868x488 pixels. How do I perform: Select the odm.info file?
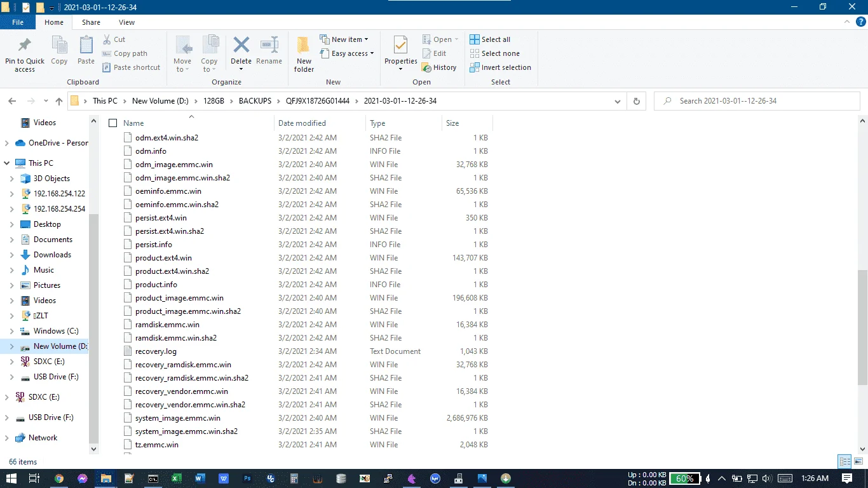(x=151, y=151)
